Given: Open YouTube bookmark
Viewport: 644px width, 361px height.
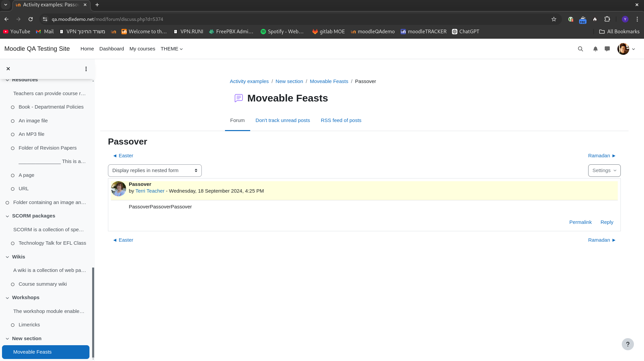Looking at the screenshot, I should [x=16, y=32].
